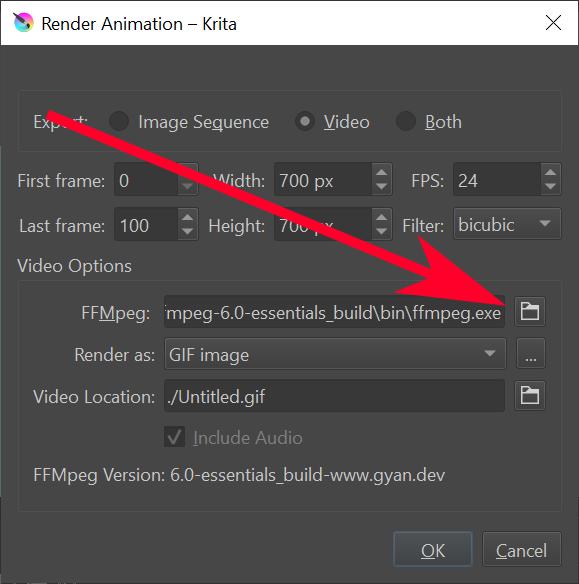The image size is (579, 584).
Task: Click the FFMpeg path input field
Action: tap(334, 312)
